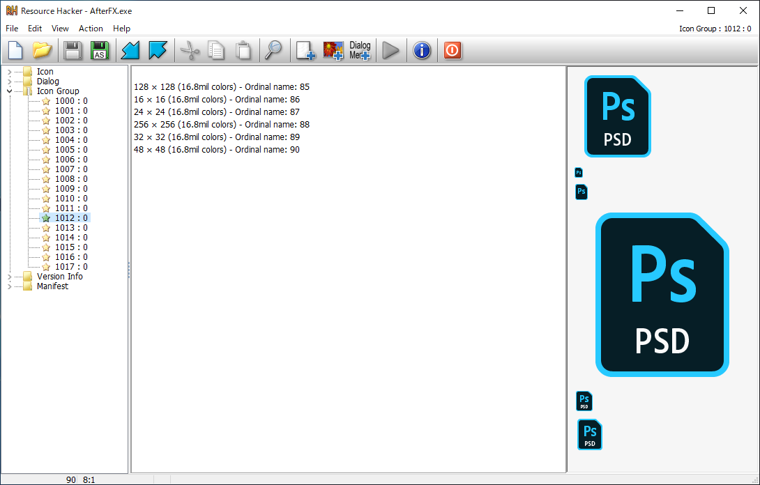Select icon group 1017 : 0

71,266
